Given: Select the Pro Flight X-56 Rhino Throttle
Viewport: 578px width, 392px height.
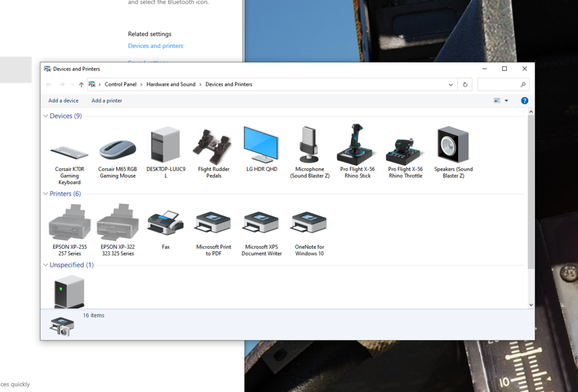Looking at the screenshot, I should click(405, 153).
